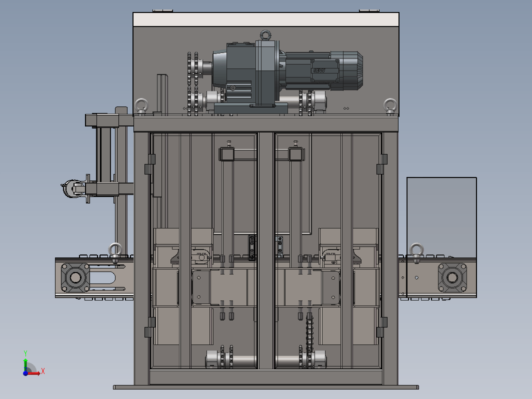Image resolution: width=532 pixels, height=399 pixels.
Task: Select the eye bolt on the right conveyor
Action: point(416,252)
